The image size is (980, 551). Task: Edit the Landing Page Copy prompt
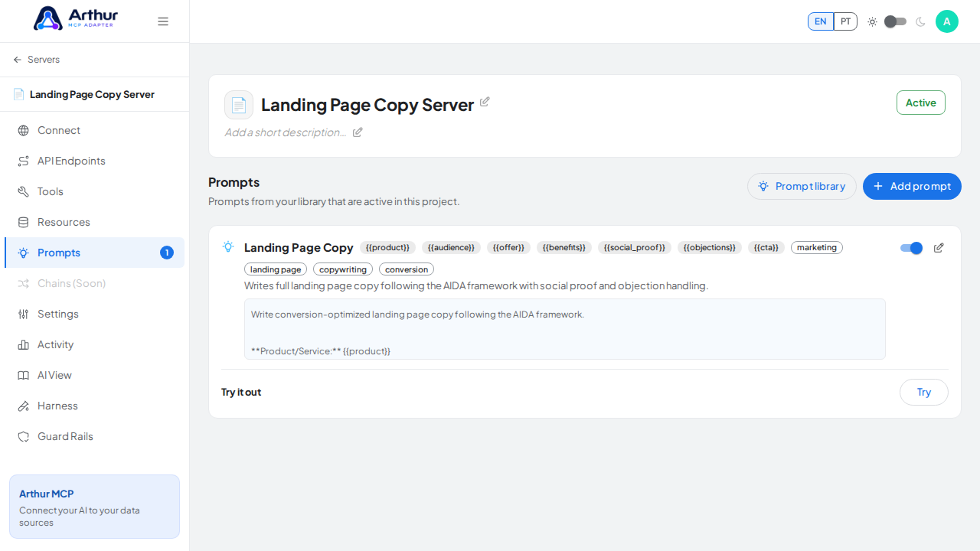point(939,248)
